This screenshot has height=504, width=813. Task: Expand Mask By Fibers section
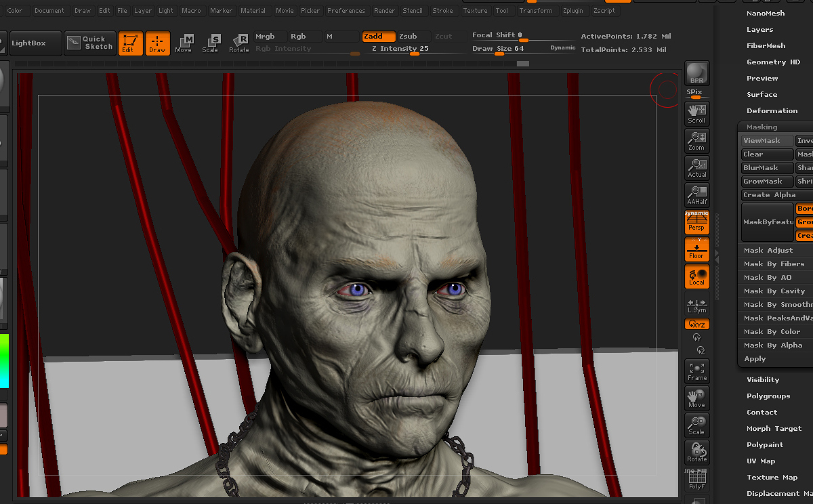(x=775, y=264)
